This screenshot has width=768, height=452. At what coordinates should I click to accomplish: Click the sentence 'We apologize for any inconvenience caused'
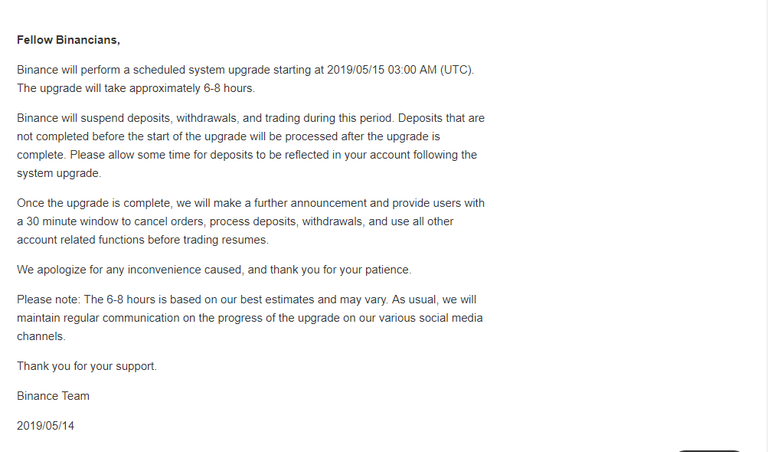pyautogui.click(x=129, y=270)
